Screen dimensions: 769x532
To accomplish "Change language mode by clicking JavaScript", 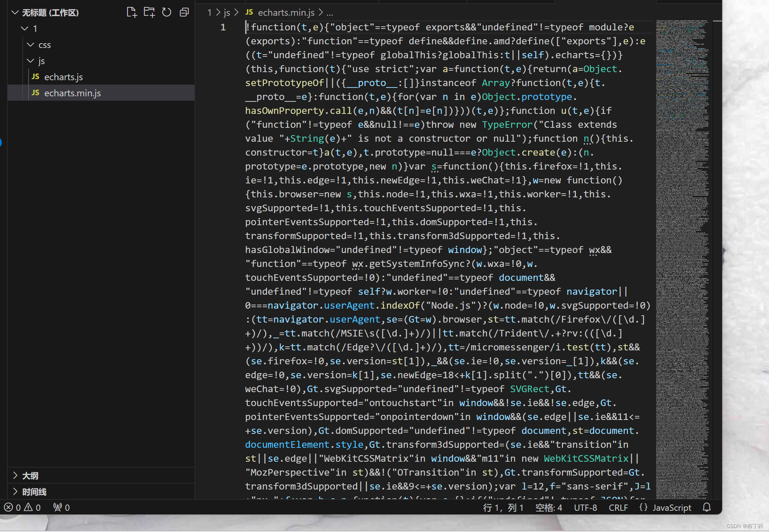I will 672,507.
